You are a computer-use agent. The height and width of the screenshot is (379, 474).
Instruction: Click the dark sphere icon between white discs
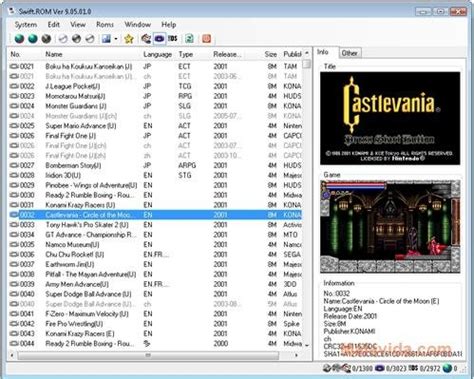(76, 39)
